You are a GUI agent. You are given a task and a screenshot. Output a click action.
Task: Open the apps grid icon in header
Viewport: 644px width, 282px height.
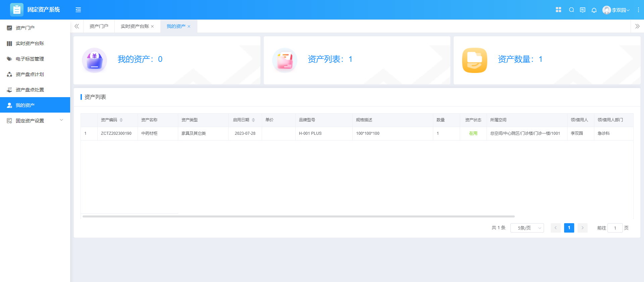click(x=558, y=10)
